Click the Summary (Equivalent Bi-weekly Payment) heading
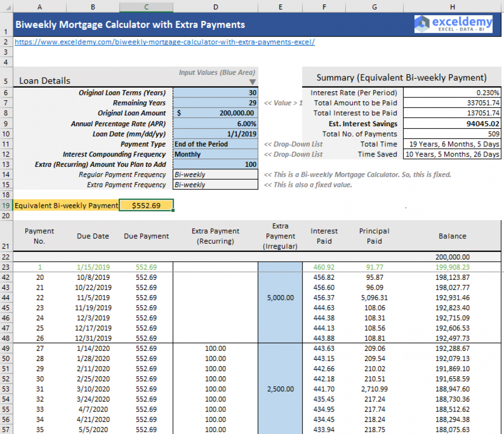The height and width of the screenshot is (434, 504). click(x=401, y=77)
